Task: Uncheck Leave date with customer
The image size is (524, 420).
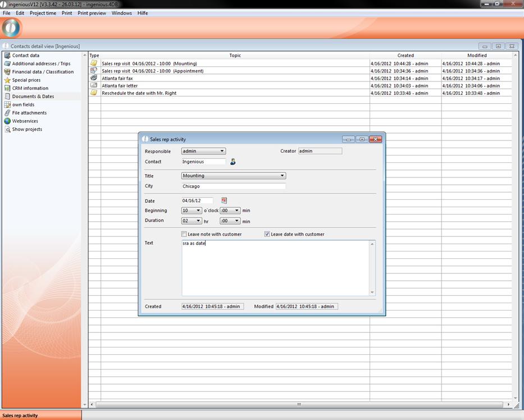Action: pyautogui.click(x=267, y=234)
